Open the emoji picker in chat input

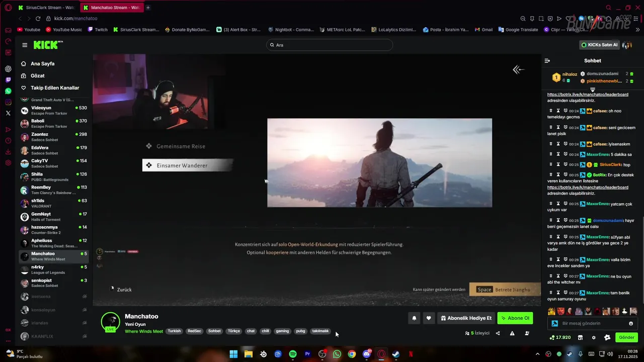click(x=631, y=323)
